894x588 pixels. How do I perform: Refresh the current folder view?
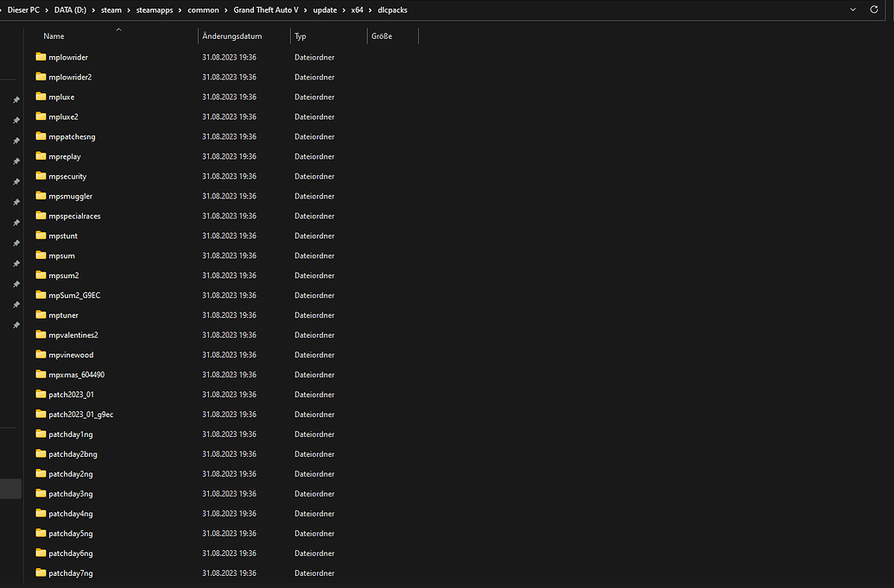point(873,9)
